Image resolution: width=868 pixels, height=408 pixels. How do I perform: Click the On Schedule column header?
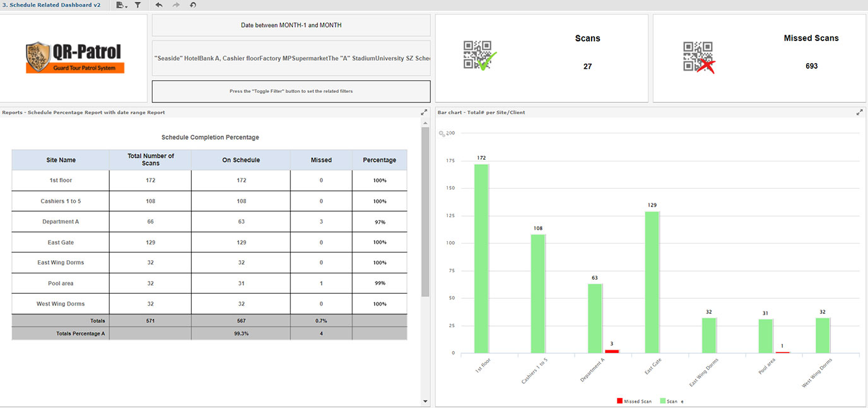(x=241, y=160)
